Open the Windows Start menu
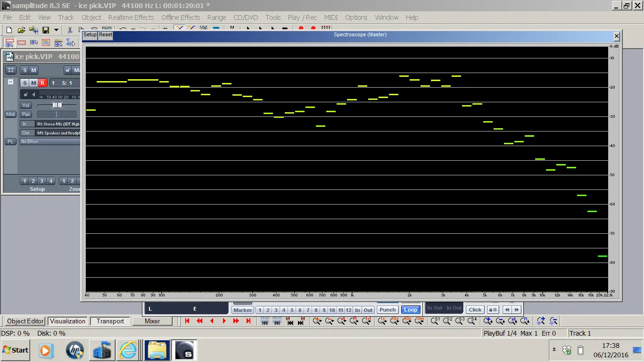The image size is (644, 362). click(15, 350)
